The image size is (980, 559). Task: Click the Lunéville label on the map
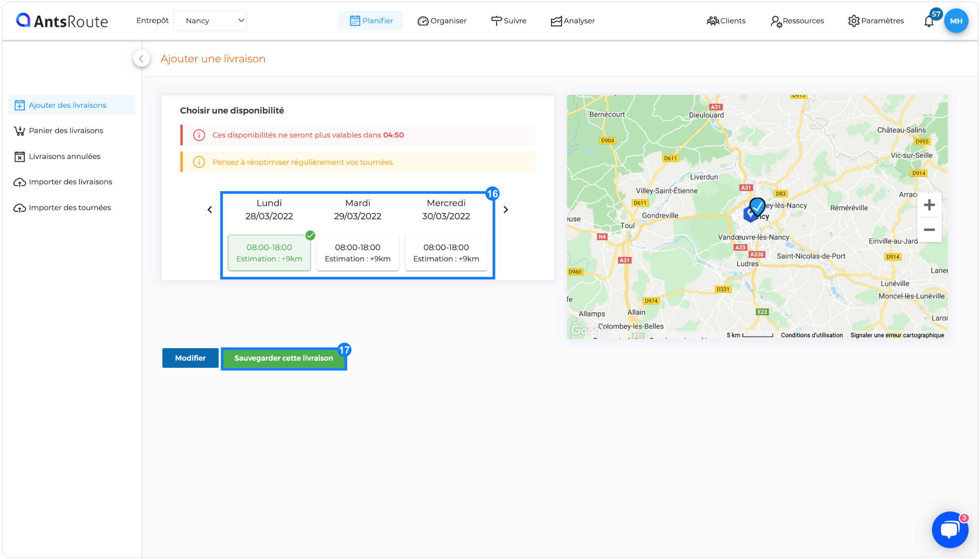point(895,284)
